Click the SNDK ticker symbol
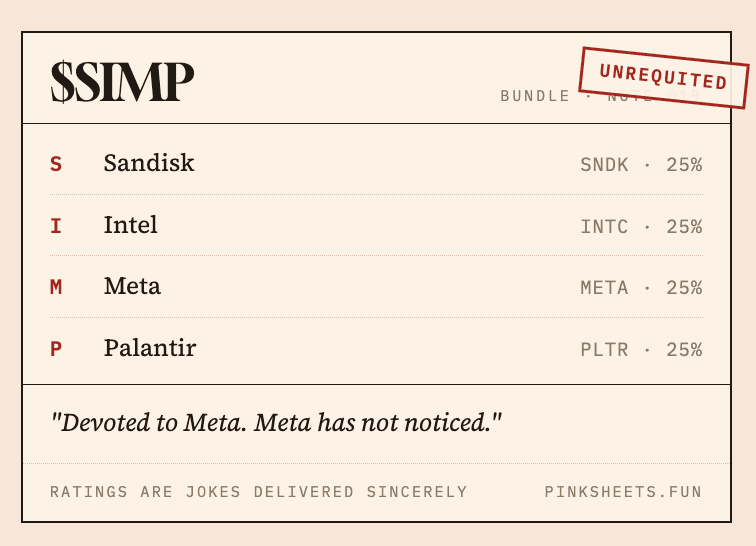This screenshot has height=546, width=756. (x=605, y=165)
